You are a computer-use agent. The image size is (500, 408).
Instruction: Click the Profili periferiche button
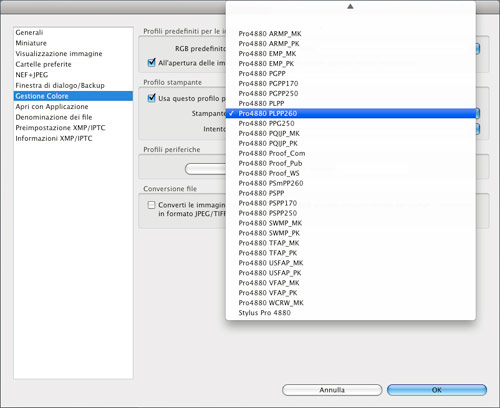206,169
